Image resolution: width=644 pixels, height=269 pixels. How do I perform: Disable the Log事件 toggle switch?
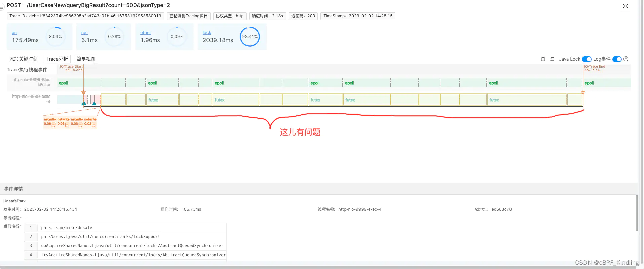point(617,59)
